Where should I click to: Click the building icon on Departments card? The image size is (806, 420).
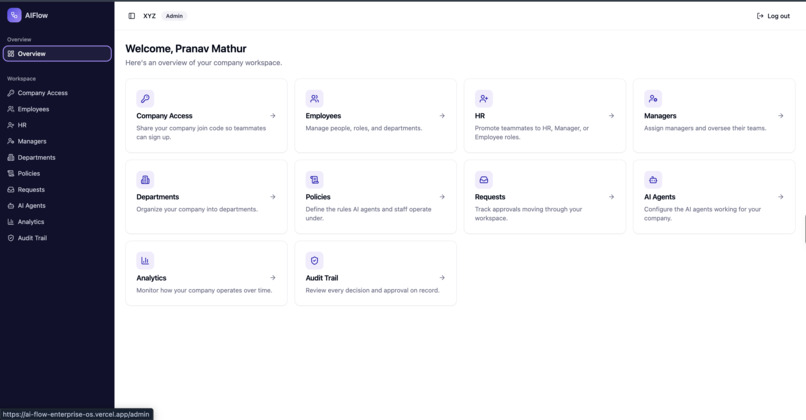(145, 179)
